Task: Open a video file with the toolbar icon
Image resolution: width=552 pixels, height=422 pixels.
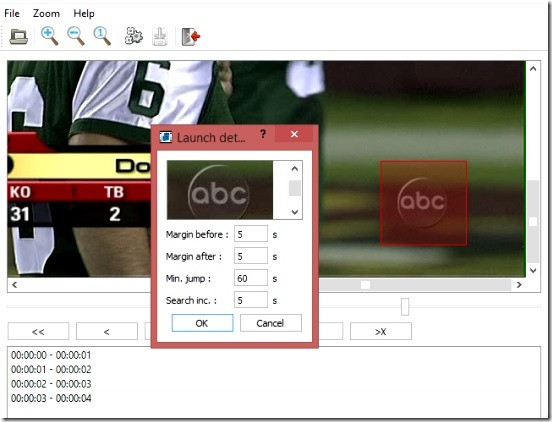Action: 18,36
